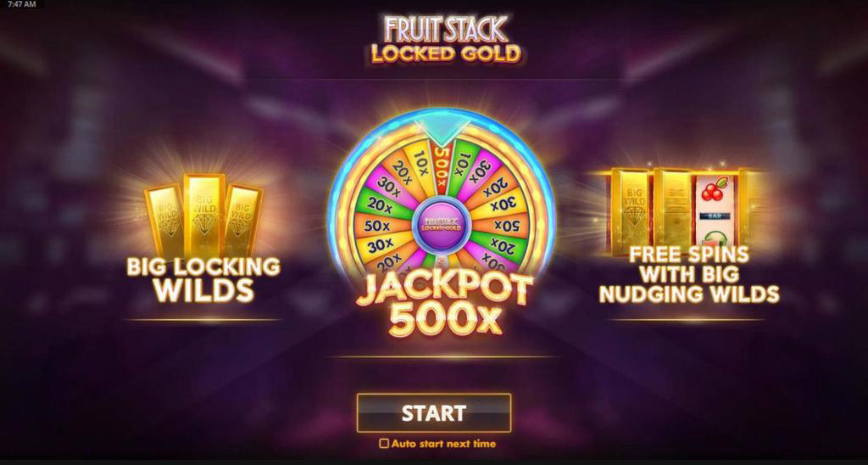Select the Big Locking Wilds text
The image size is (868, 465).
click(x=203, y=280)
